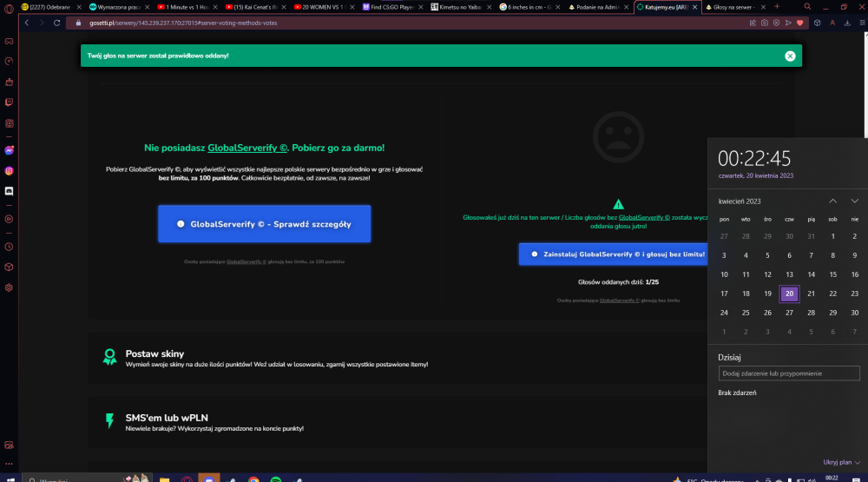The height and width of the screenshot is (482, 868).
Task: Click 'Dodaj zdarzenie lub przypomnienie' field
Action: point(789,373)
